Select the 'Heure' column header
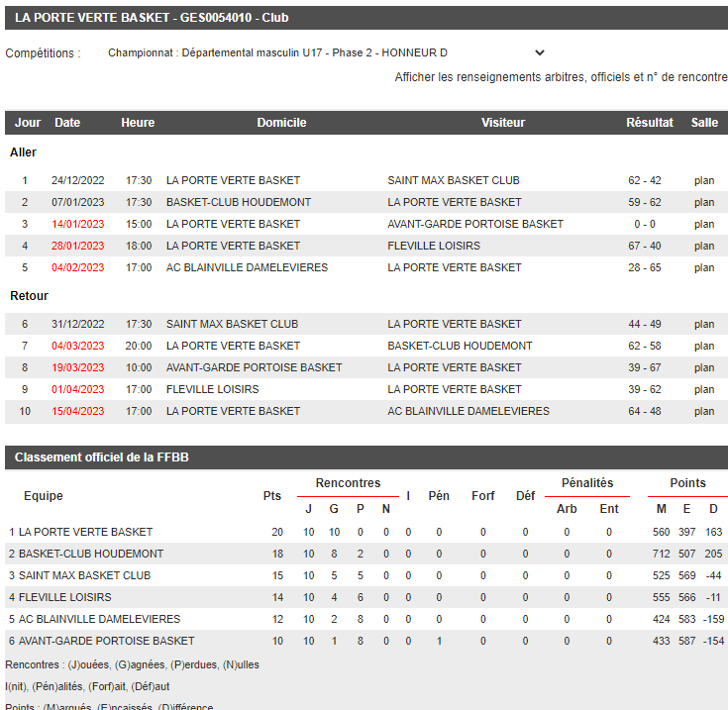The width and height of the screenshot is (728, 710). point(138,123)
